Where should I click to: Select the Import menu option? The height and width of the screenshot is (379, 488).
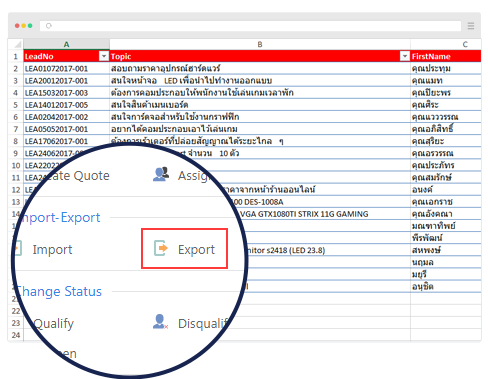point(52,249)
